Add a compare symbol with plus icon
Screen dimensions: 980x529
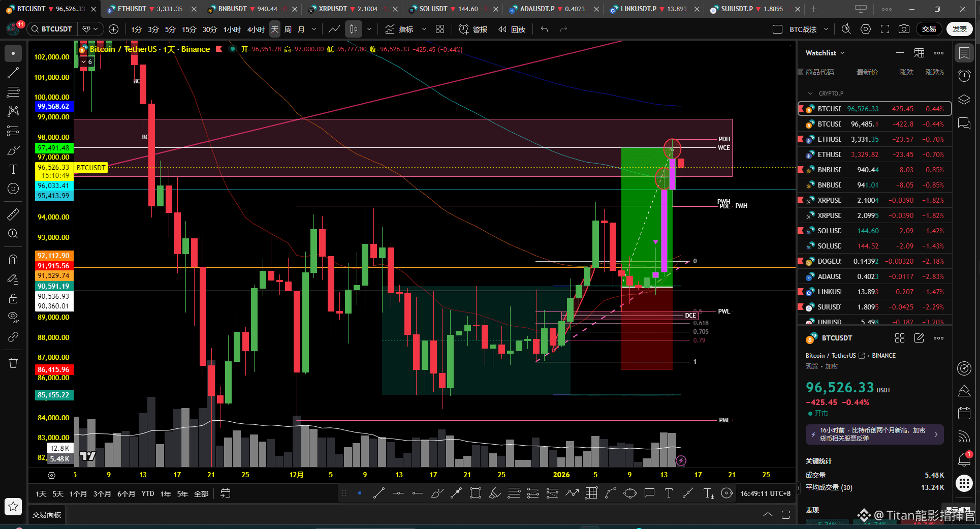(114, 29)
